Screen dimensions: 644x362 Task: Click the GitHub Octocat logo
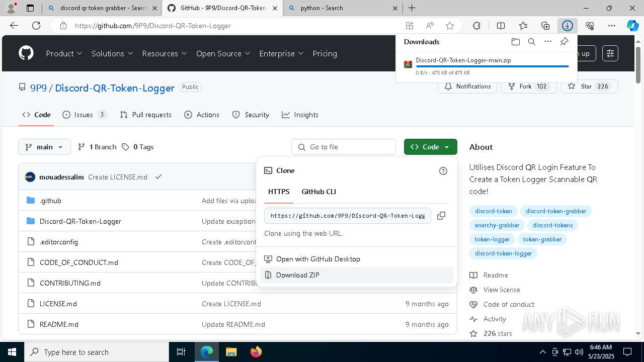(26, 53)
